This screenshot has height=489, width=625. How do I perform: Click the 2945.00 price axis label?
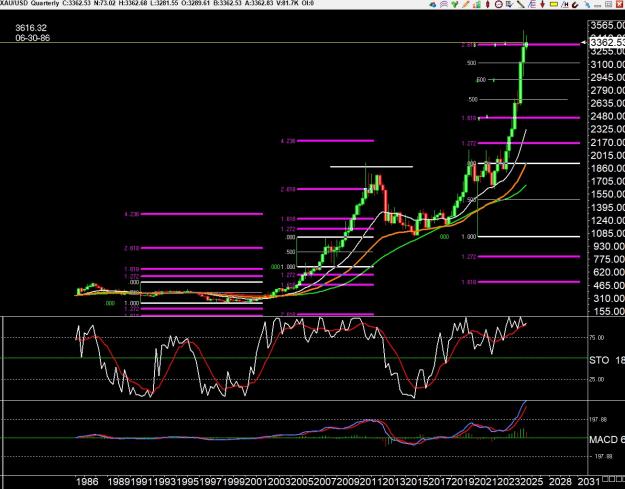point(607,77)
